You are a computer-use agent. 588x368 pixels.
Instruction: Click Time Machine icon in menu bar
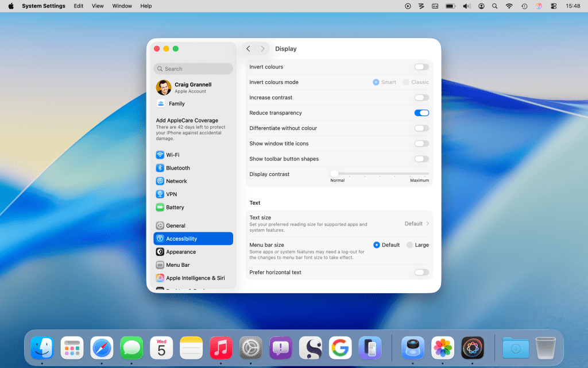pos(524,6)
